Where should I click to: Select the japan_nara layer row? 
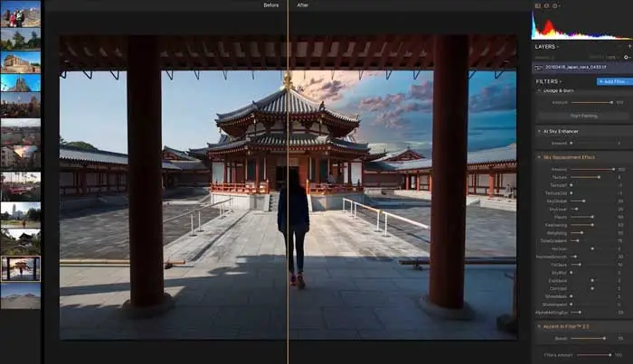582,68
